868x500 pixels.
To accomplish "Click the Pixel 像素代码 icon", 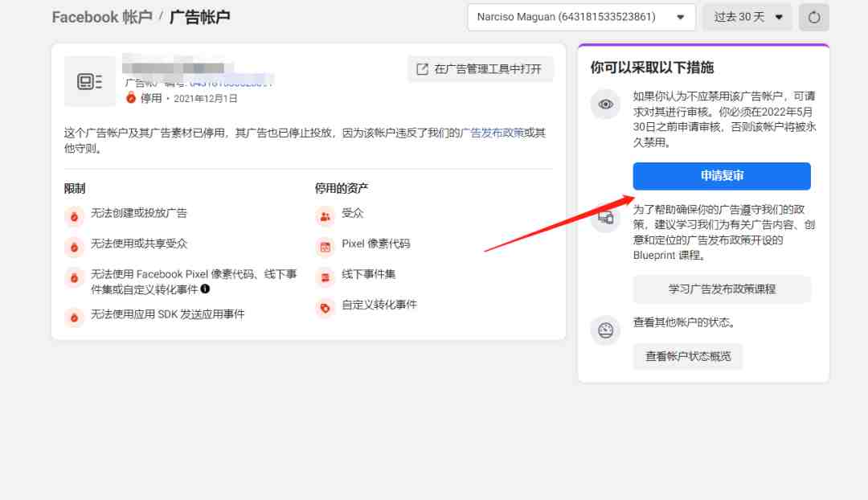I will click(x=325, y=247).
